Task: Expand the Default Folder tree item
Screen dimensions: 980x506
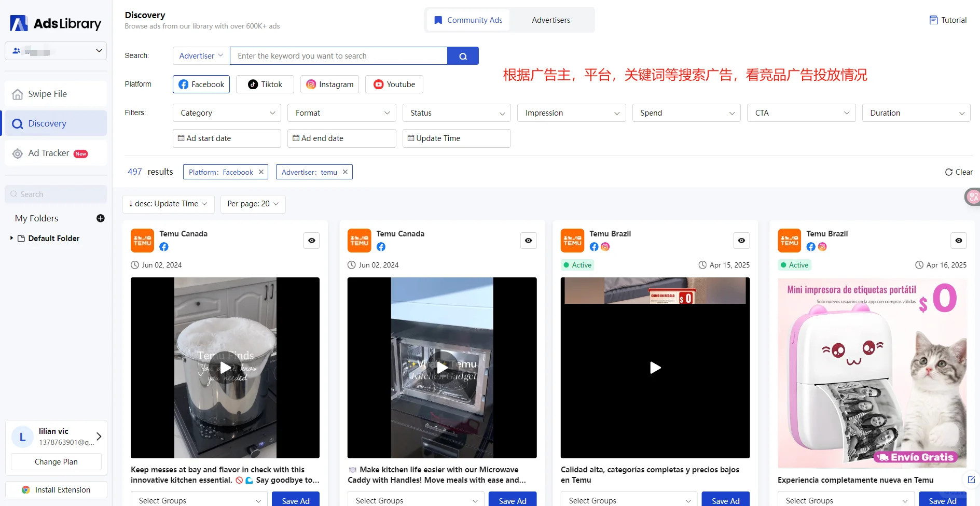Action: [x=11, y=238]
